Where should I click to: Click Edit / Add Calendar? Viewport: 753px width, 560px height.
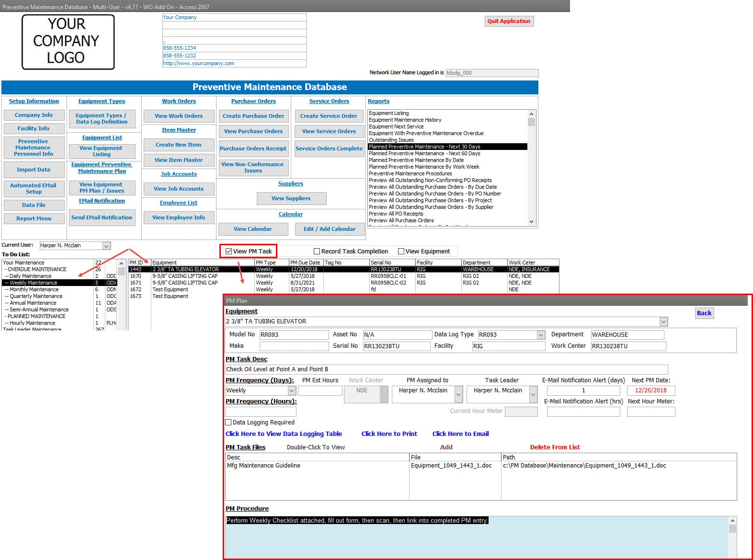[330, 229]
